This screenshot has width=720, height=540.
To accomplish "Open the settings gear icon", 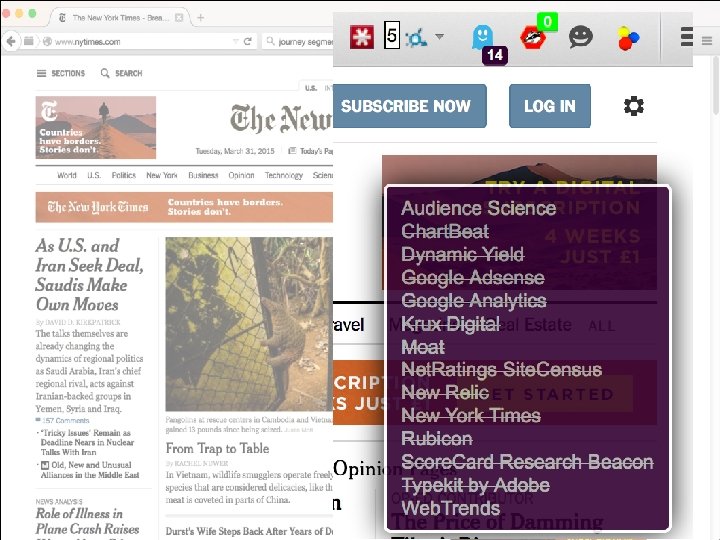I will tap(634, 106).
